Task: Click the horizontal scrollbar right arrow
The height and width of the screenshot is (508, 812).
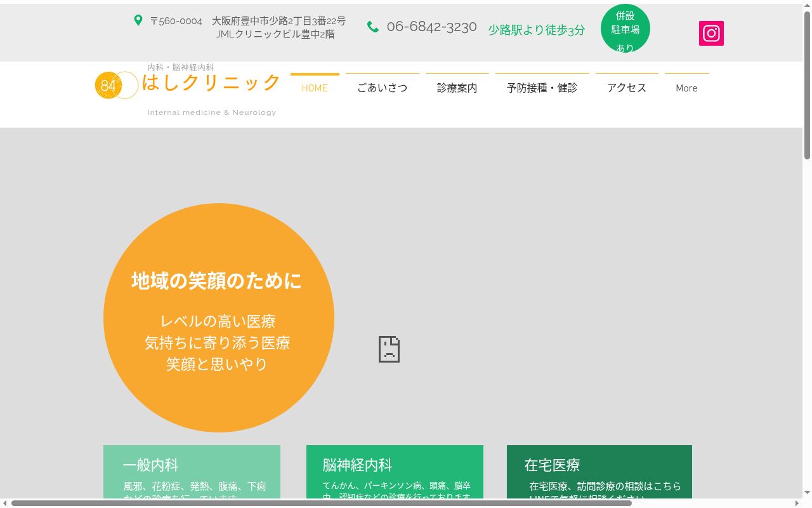Action: pos(797,504)
